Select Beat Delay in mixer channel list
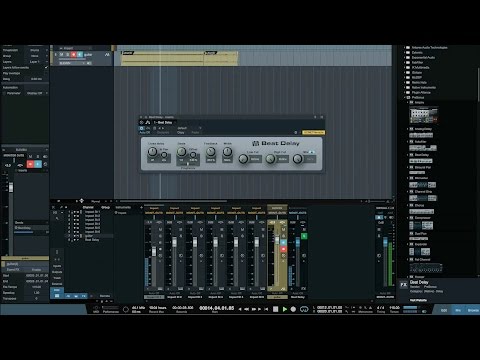This screenshot has width=480, height=360. (x=92, y=240)
